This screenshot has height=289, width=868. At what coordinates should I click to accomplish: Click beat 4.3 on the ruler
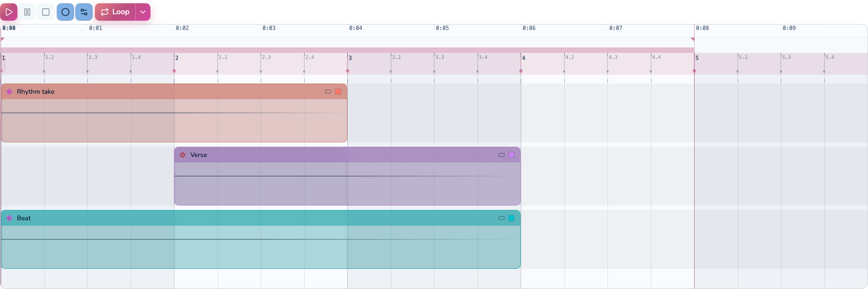613,57
